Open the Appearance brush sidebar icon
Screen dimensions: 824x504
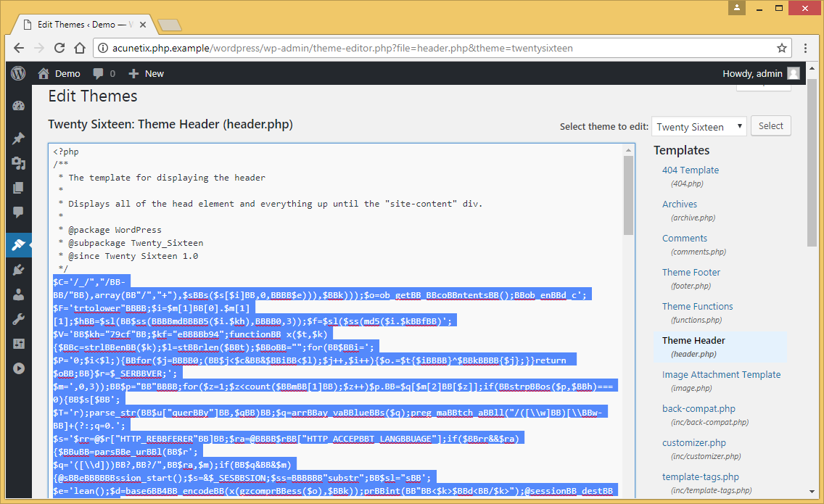pyautogui.click(x=18, y=245)
